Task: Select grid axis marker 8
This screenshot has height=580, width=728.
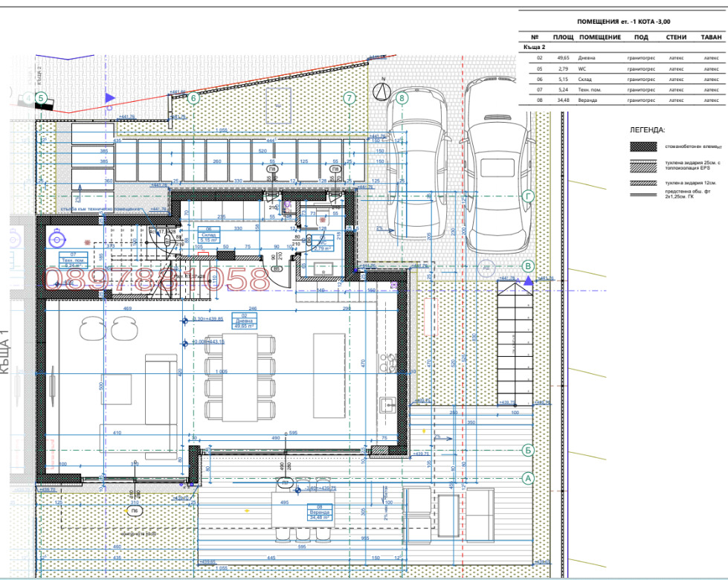Action: (x=402, y=98)
